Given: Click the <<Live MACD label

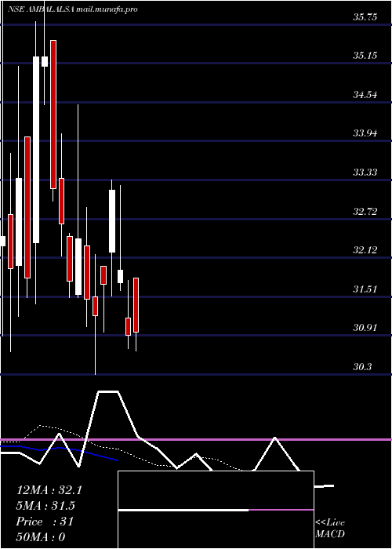Looking at the screenshot, I should (x=330, y=529).
